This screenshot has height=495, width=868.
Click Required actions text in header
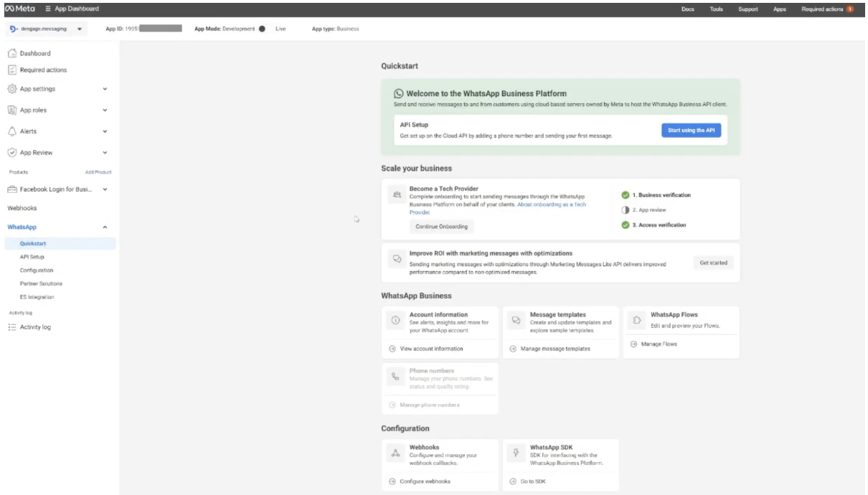pos(822,9)
